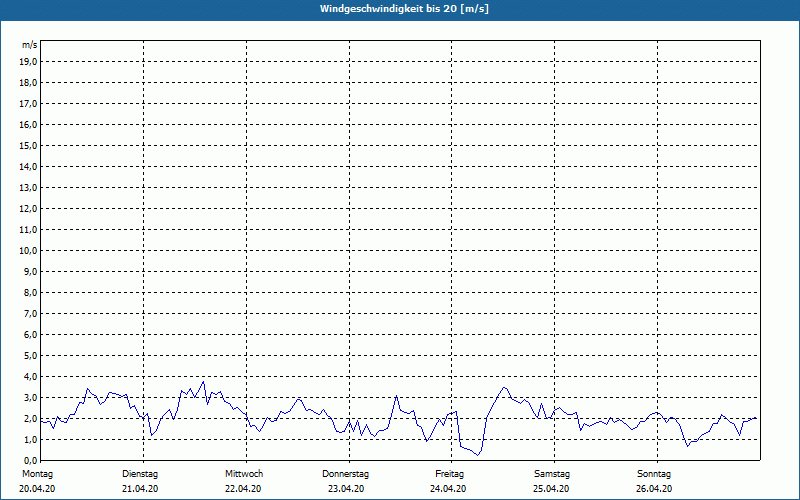Click the 25.04.20 date label
The image size is (800, 500).
pos(551,489)
